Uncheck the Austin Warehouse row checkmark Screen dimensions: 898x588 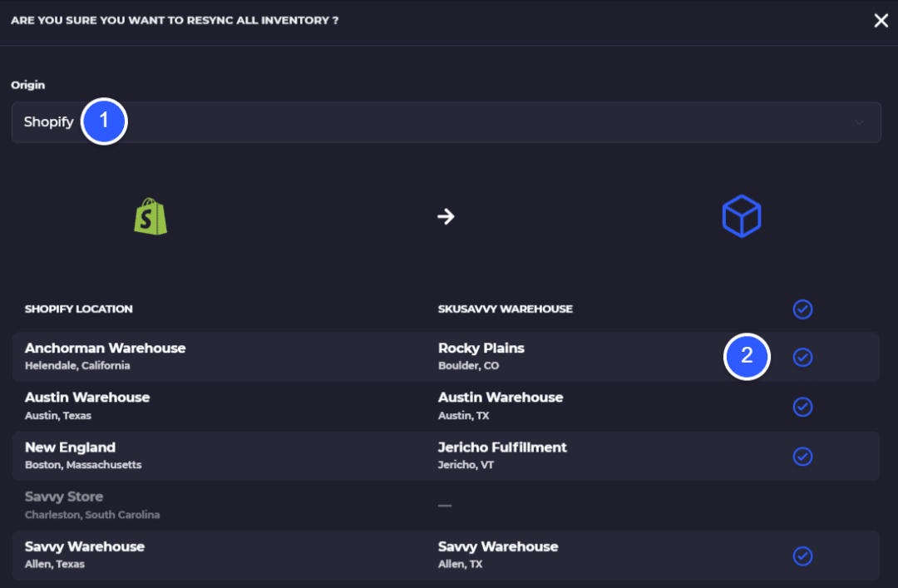802,407
